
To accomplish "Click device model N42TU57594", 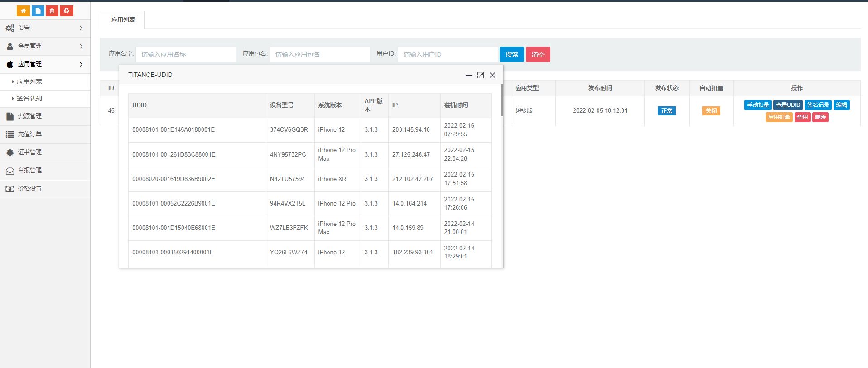I will pyautogui.click(x=288, y=179).
